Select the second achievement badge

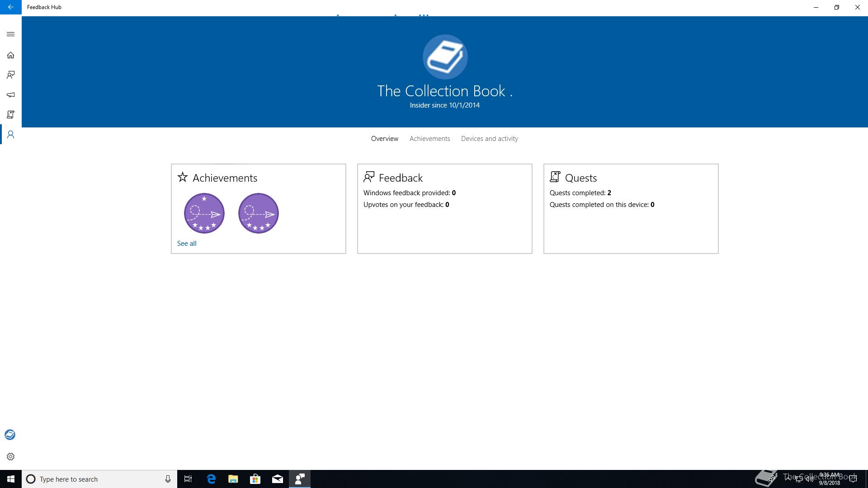click(259, 213)
